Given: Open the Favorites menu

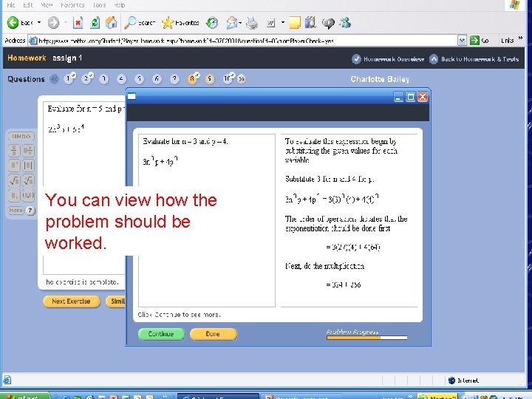Looking at the screenshot, I should 72,4.
